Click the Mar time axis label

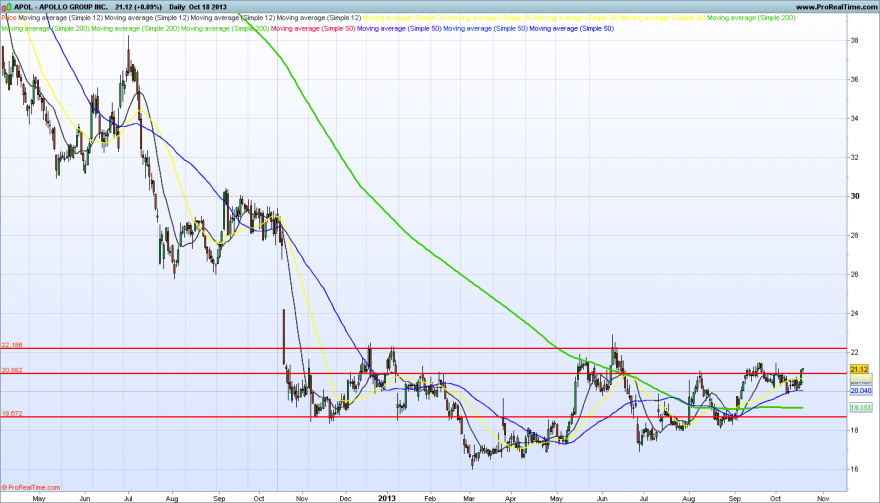(x=469, y=498)
